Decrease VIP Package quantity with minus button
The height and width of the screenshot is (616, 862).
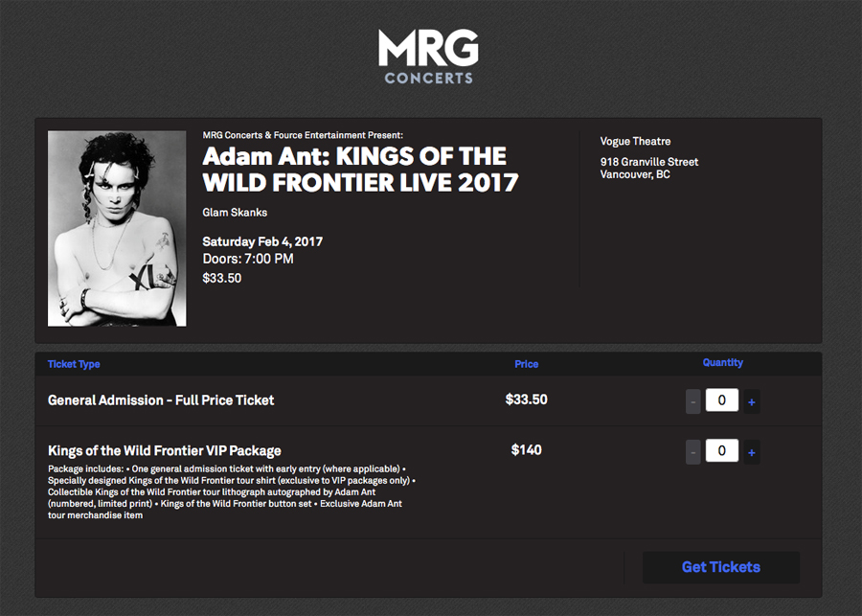(x=693, y=452)
